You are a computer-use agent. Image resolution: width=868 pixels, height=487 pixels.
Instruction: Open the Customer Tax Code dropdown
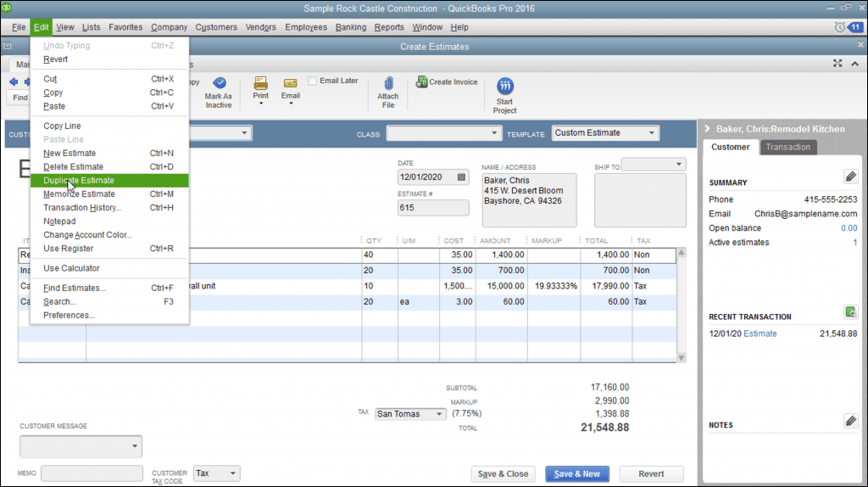[x=232, y=473]
